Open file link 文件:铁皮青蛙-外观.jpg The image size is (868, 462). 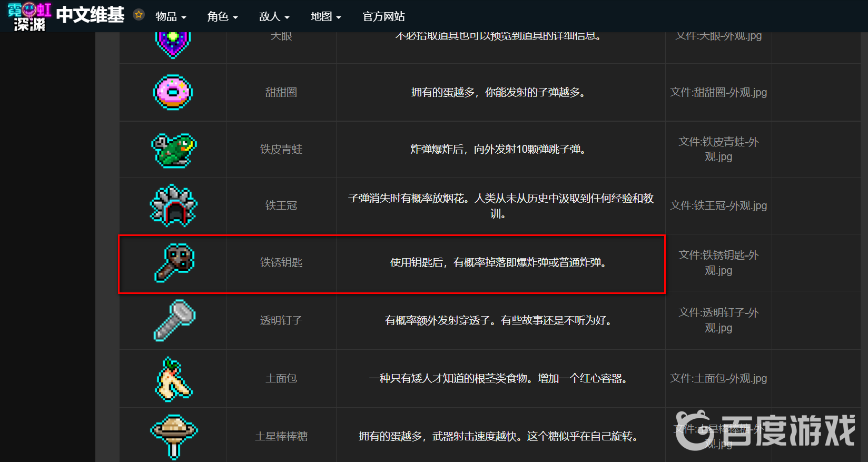click(718, 149)
